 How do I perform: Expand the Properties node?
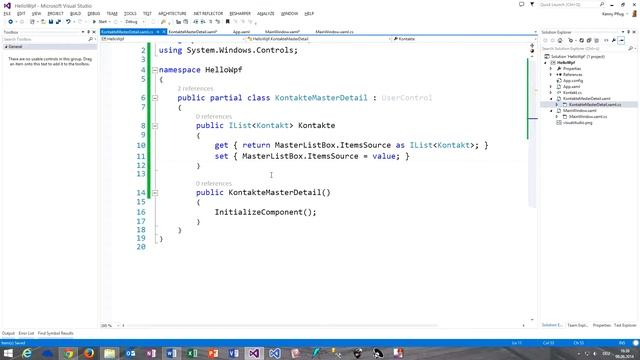pos(551,69)
